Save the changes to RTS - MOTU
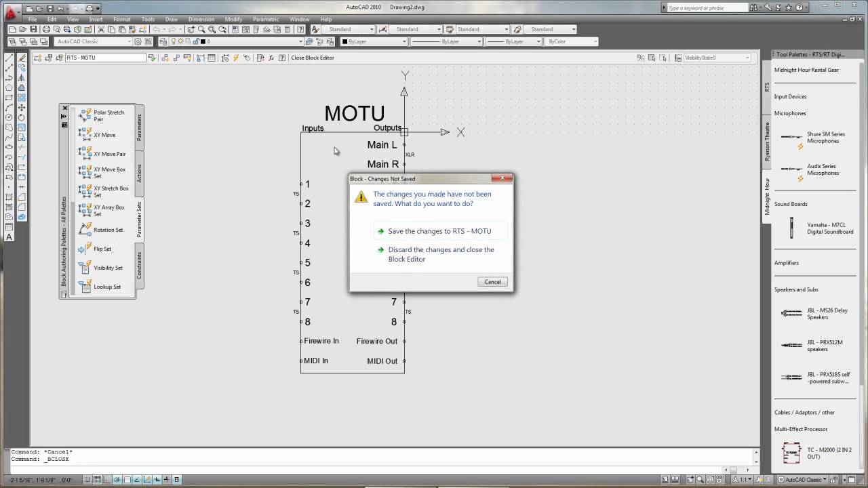The image size is (868, 488). (x=439, y=231)
